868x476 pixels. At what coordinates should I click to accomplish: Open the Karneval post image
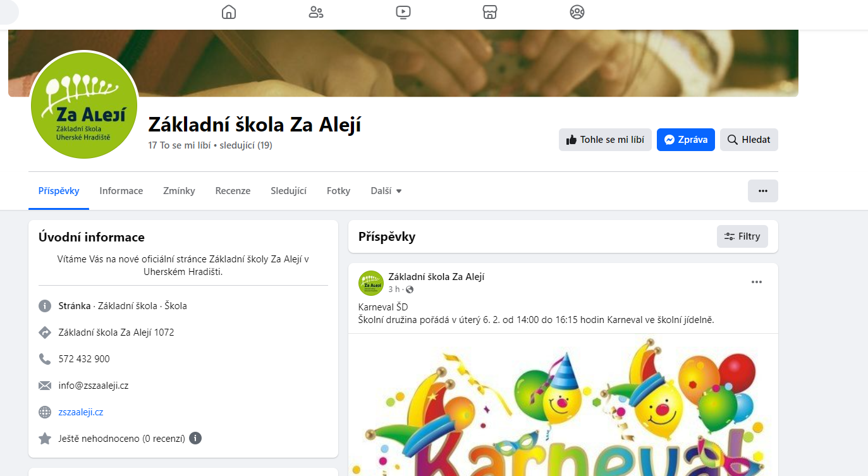(563, 405)
